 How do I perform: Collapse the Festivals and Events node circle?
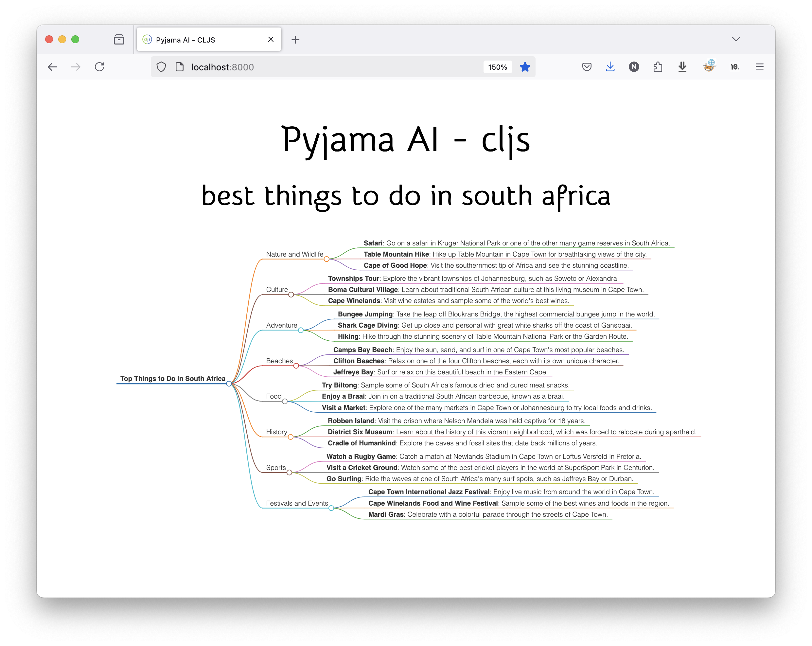331,508
